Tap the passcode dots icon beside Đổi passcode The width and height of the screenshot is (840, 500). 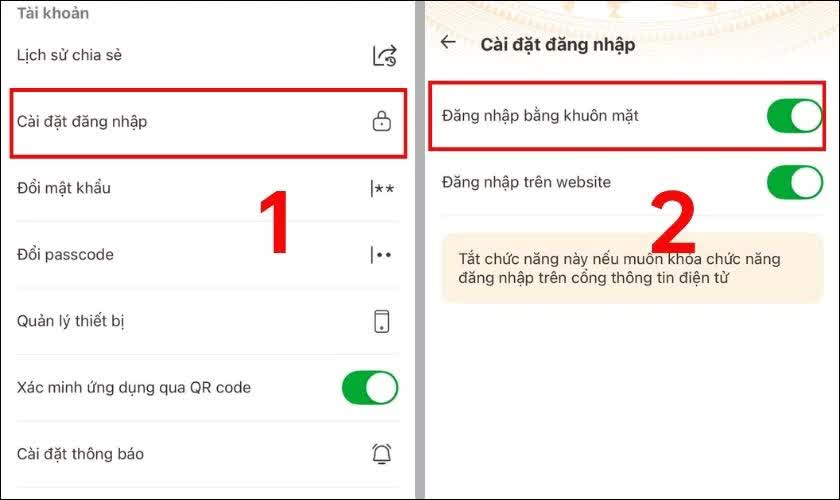(381, 255)
